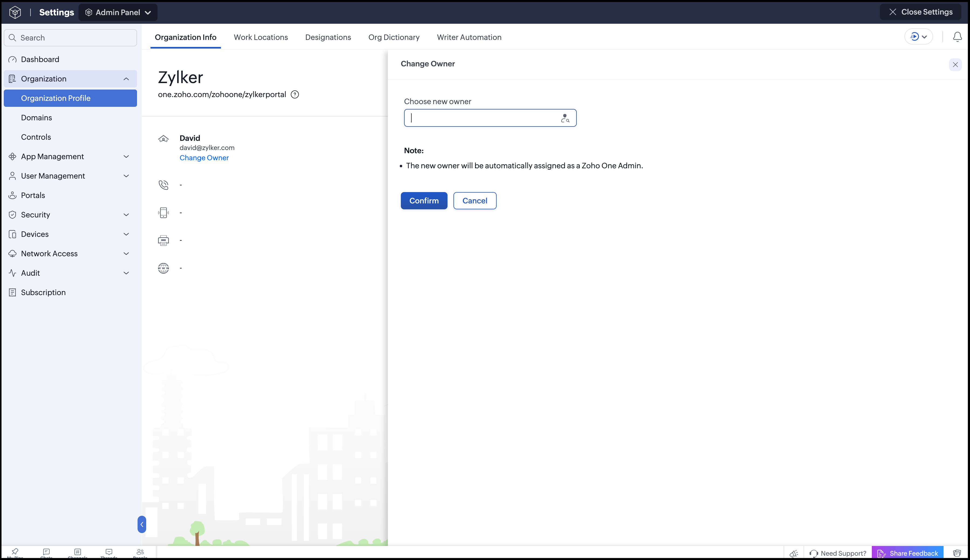The image size is (970, 560).
Task: Open the Share Feedback button
Action: coord(907,553)
